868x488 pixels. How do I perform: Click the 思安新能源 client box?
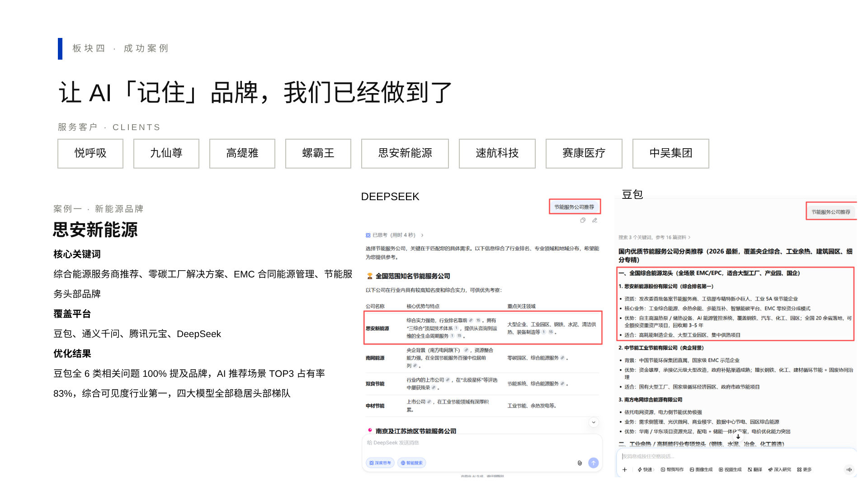[405, 154]
